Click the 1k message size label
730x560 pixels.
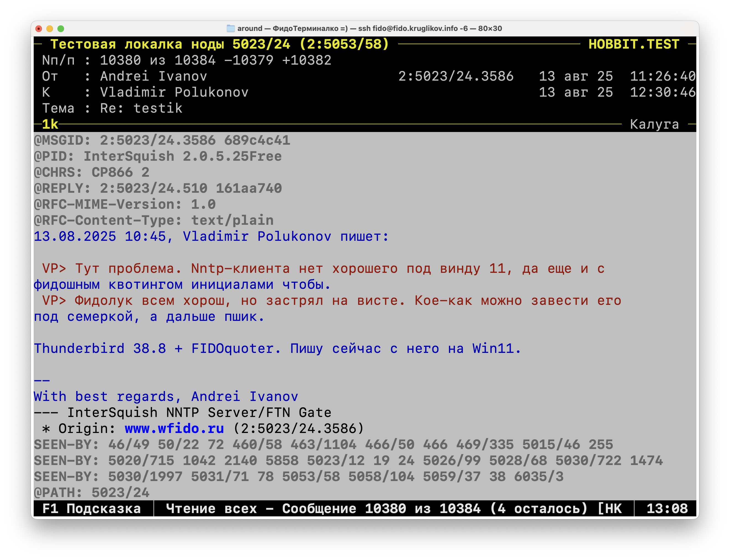tap(50, 124)
